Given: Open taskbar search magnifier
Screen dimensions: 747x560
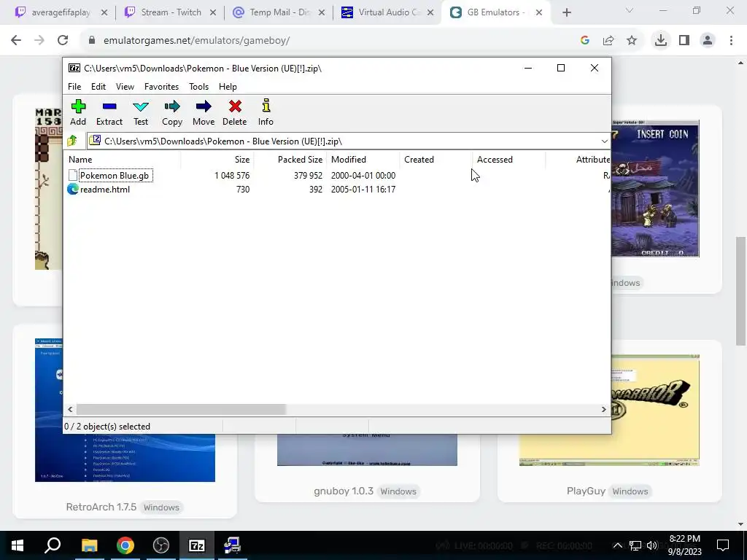Looking at the screenshot, I should coord(53,545).
